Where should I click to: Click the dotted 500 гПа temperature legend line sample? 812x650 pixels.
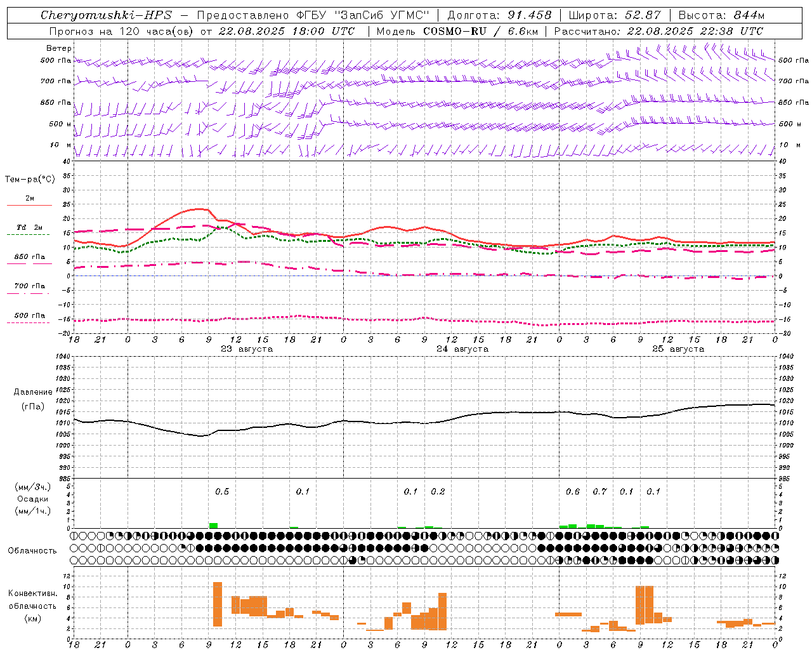pos(29,322)
